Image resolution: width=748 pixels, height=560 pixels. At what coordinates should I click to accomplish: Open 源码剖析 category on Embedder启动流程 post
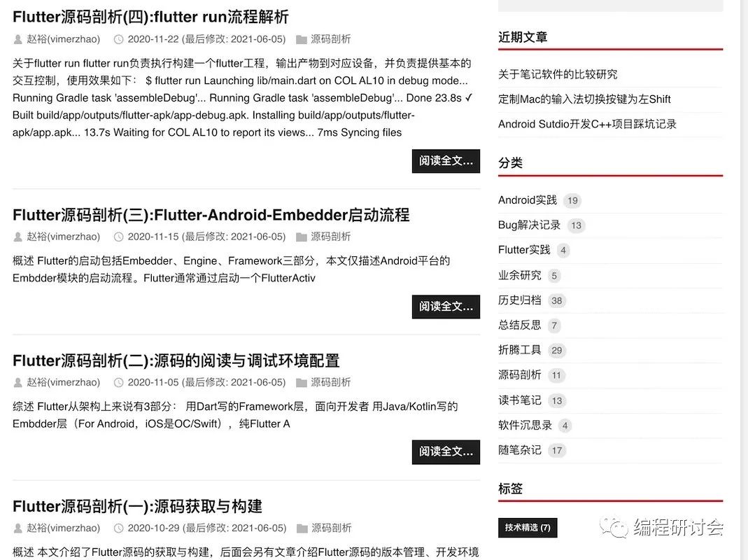click(330, 237)
